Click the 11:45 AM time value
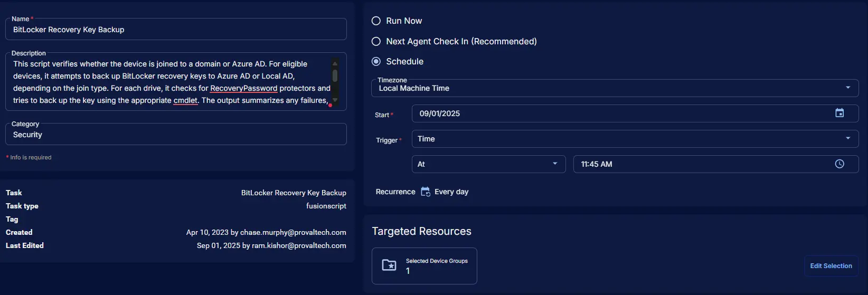This screenshot has height=295, width=868. click(597, 164)
